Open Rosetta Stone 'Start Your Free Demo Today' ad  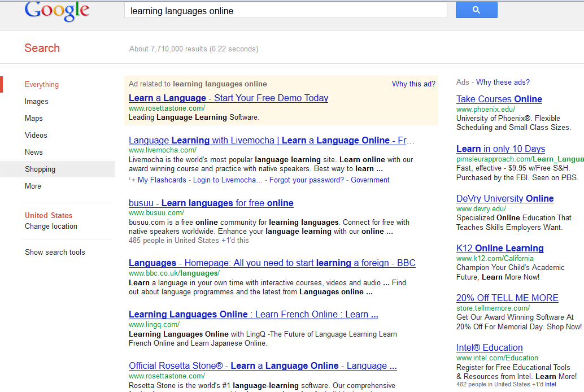coord(228,98)
